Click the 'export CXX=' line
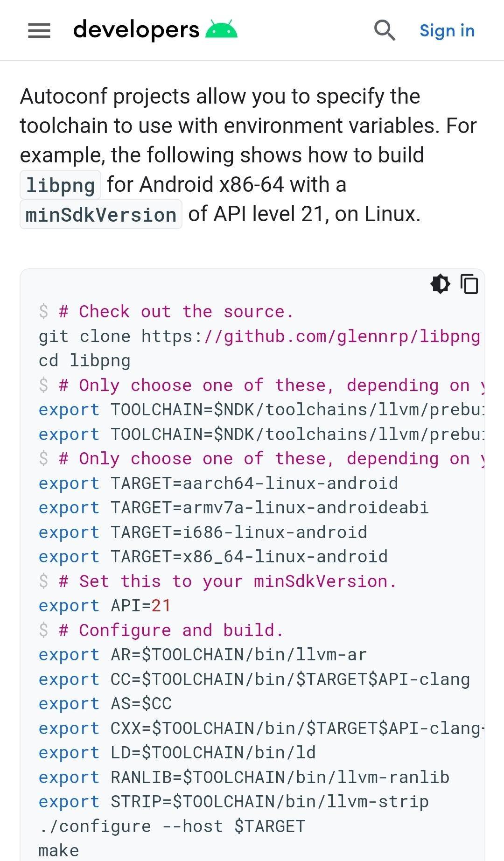The image size is (504, 861). coord(261,728)
